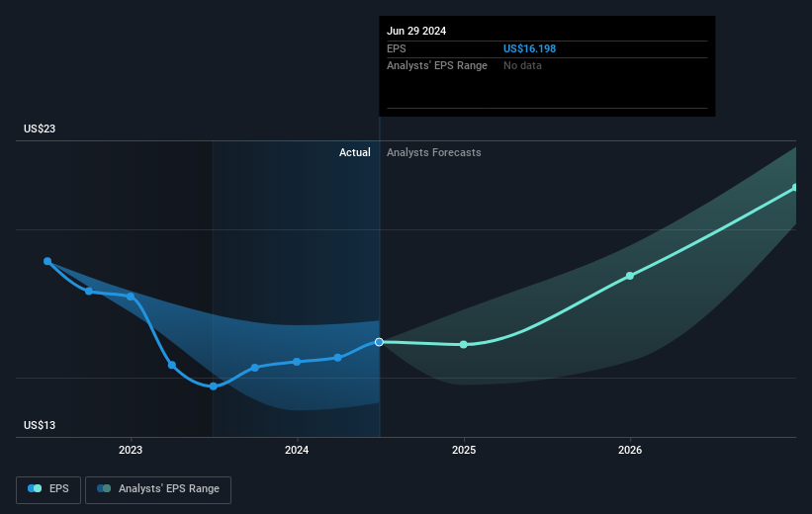Select the lowest EPS data point mid-2023
The image size is (812, 514).
[x=214, y=386]
